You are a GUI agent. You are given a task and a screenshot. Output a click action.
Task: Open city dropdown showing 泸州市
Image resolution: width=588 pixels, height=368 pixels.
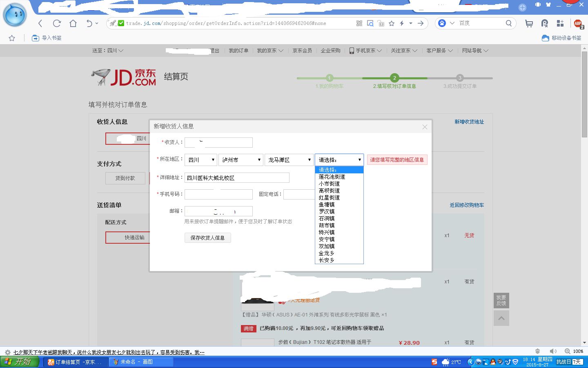click(241, 159)
